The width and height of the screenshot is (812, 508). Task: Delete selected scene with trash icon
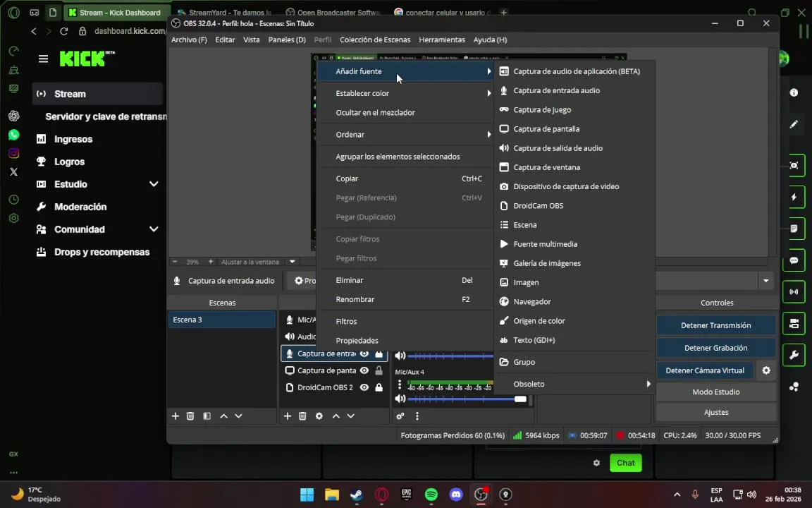click(x=190, y=416)
